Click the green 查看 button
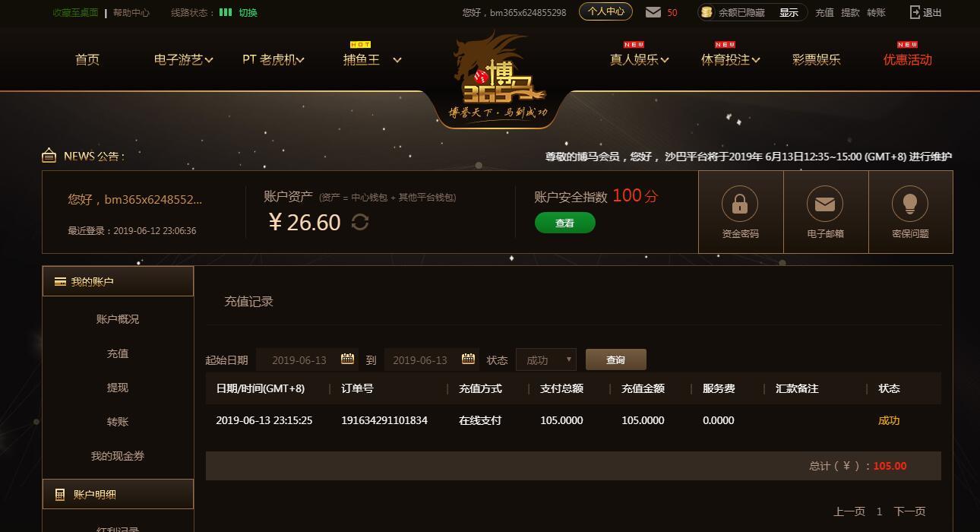Image resolution: width=980 pixels, height=532 pixels. click(x=564, y=223)
